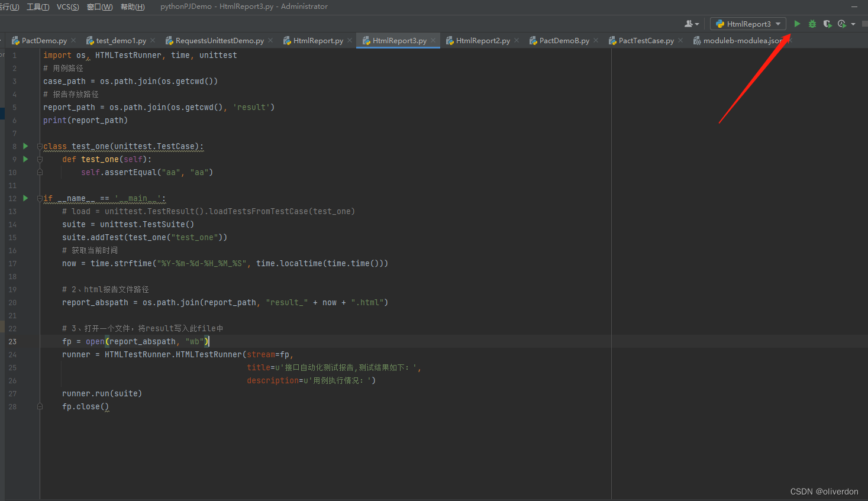The image size is (868, 501).
Task: Toggle a breakpoint on line 23 gutter
Action: point(31,341)
